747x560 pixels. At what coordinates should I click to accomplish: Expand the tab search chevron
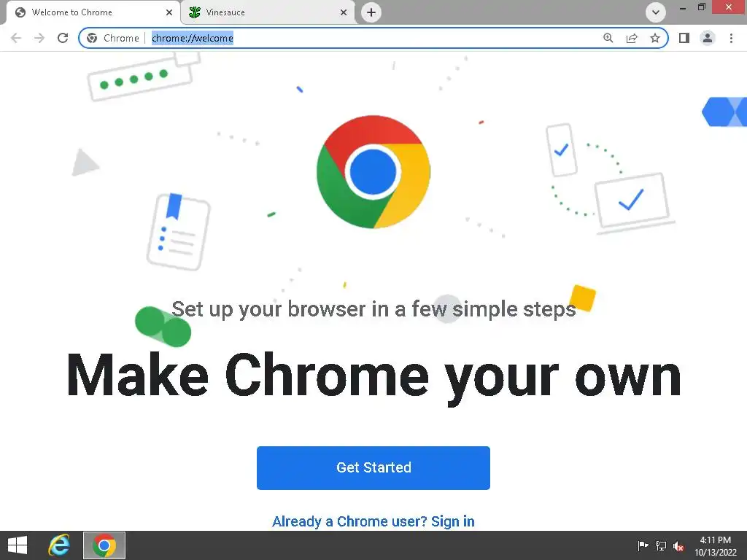point(656,12)
